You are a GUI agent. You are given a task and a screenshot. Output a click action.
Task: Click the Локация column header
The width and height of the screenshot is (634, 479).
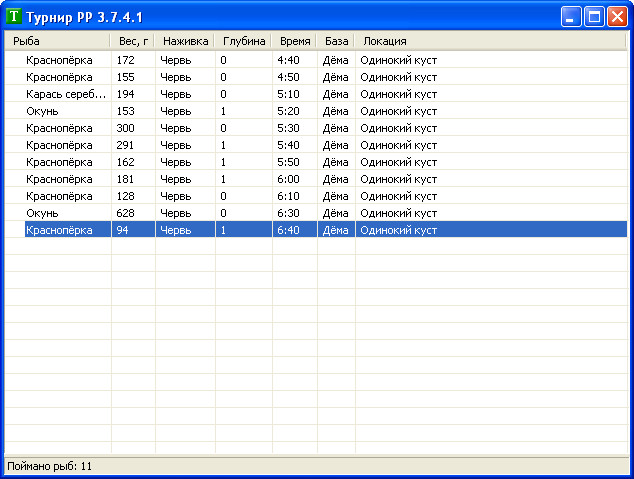pos(490,41)
